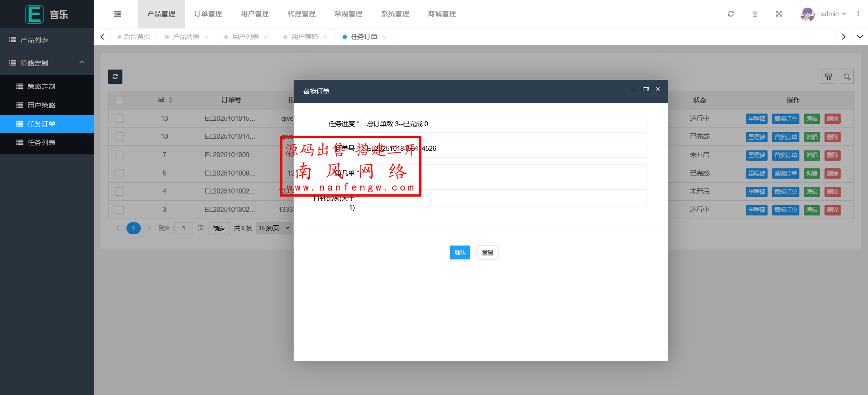Open the 15 条/页 page size dropdown
The width and height of the screenshot is (868, 395).
pyautogui.click(x=274, y=228)
